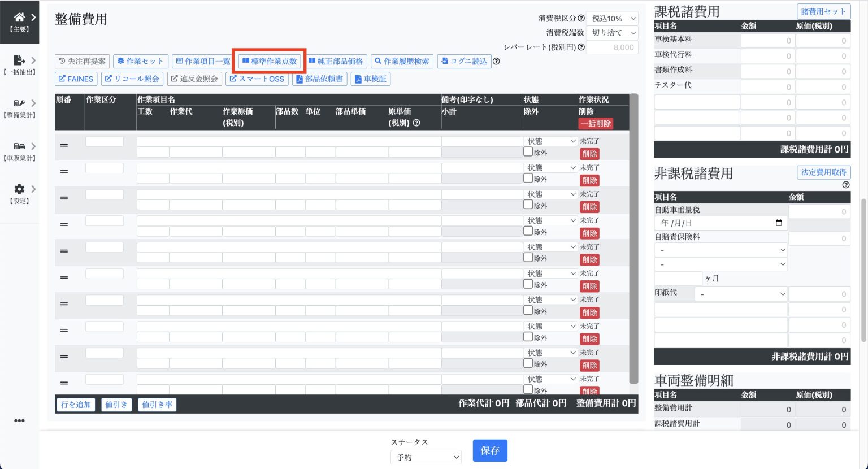Open 作業履歴検索 toolbar button
Screen dimensions: 868x469
(x=402, y=61)
